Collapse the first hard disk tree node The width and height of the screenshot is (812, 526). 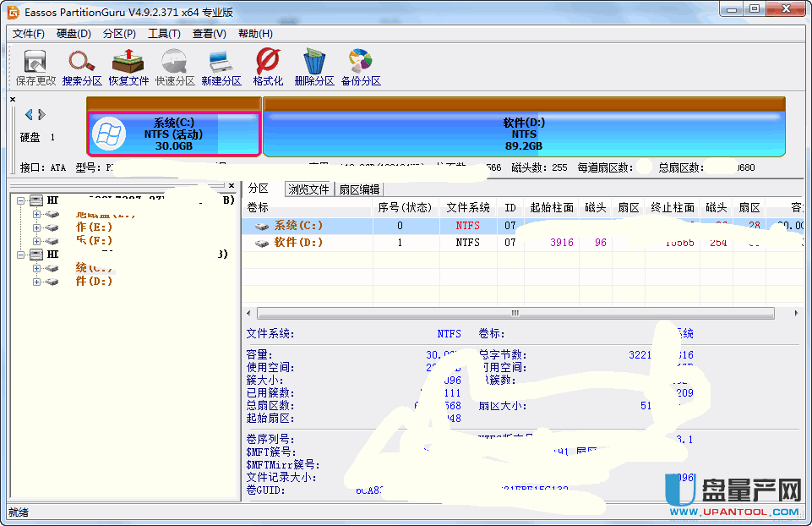(21, 200)
